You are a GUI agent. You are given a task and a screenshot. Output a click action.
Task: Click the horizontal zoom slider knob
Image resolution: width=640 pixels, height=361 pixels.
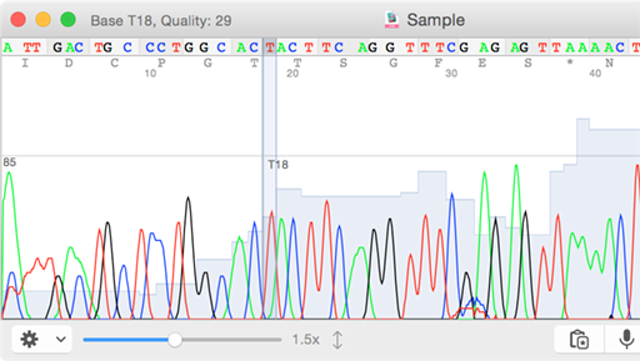(175, 339)
